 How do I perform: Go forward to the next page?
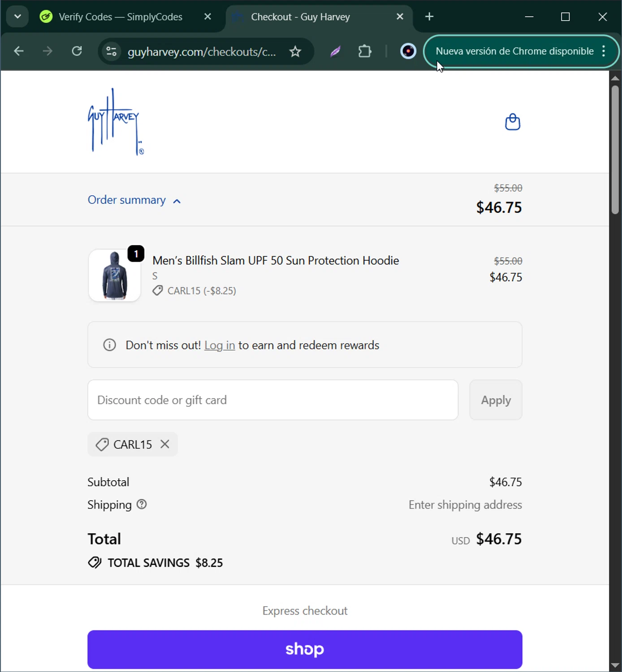pos(48,51)
